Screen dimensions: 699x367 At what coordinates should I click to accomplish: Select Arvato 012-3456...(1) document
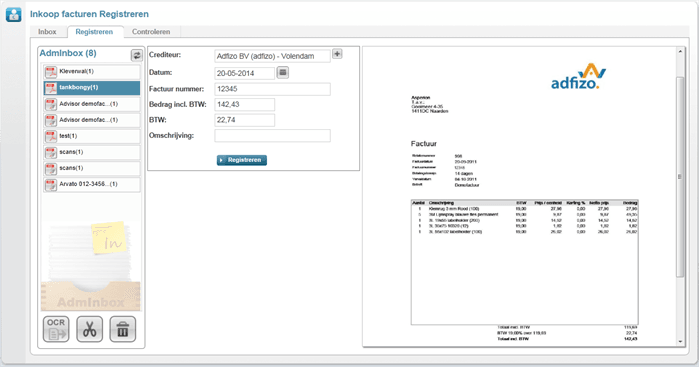92,184
